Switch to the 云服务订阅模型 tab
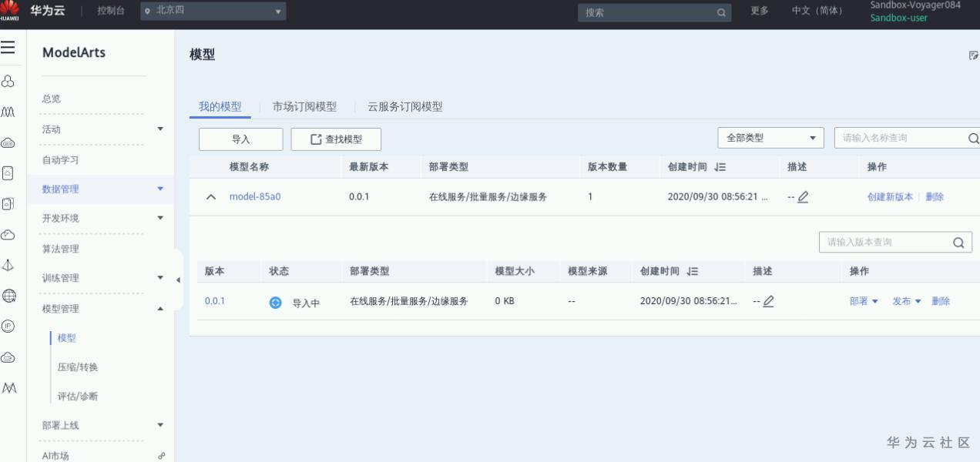Image resolution: width=980 pixels, height=462 pixels. click(x=405, y=107)
